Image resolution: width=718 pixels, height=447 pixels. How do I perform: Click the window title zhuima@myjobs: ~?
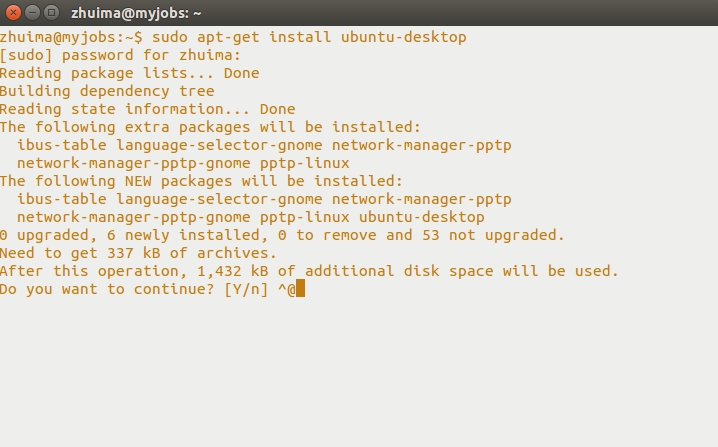[136, 13]
